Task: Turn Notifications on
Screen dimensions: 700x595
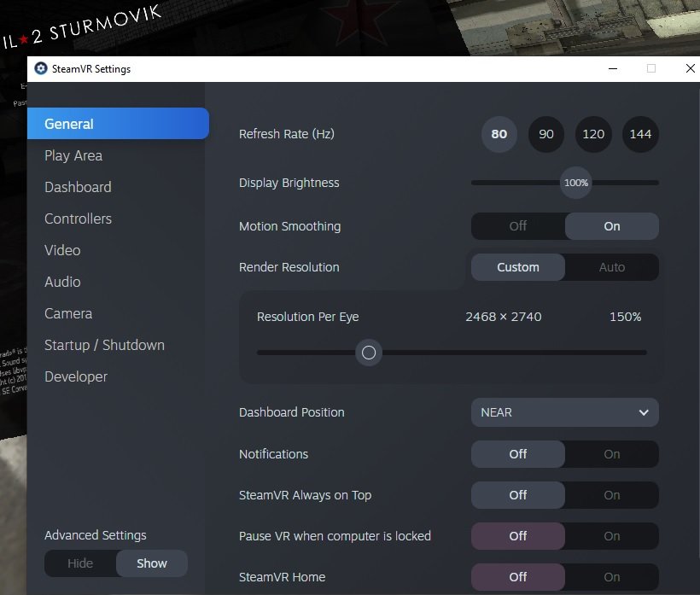Action: [x=611, y=454]
